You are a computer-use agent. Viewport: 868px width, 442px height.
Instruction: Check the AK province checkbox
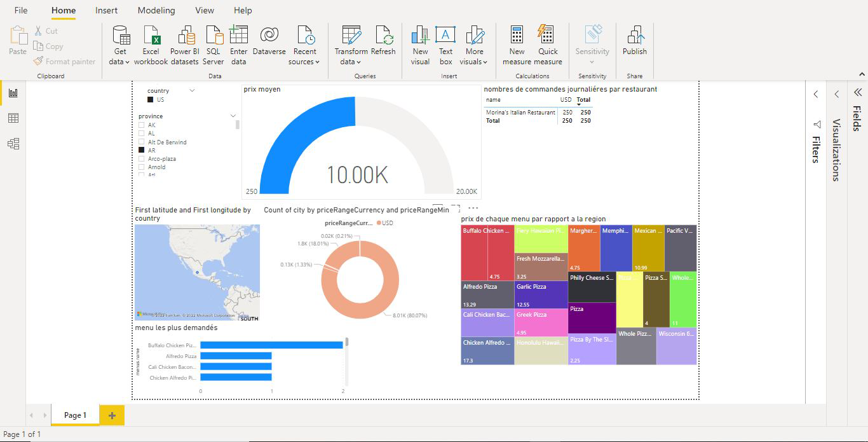pyautogui.click(x=142, y=125)
